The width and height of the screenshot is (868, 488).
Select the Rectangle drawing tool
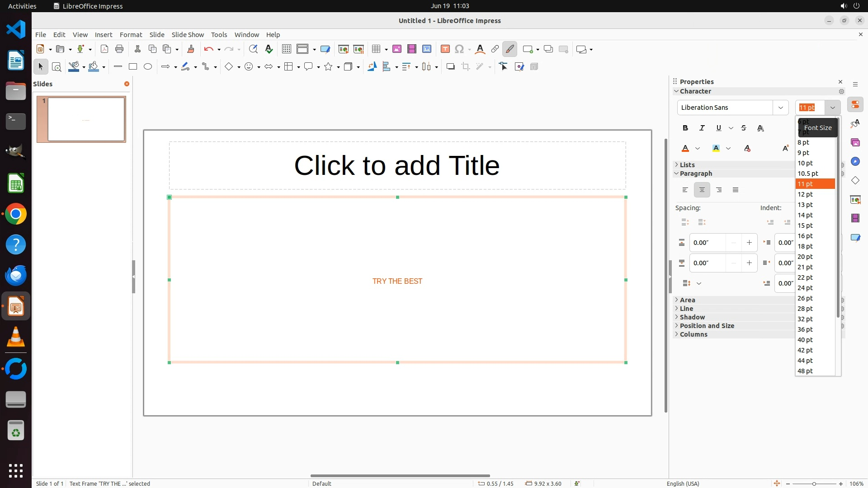132,67
